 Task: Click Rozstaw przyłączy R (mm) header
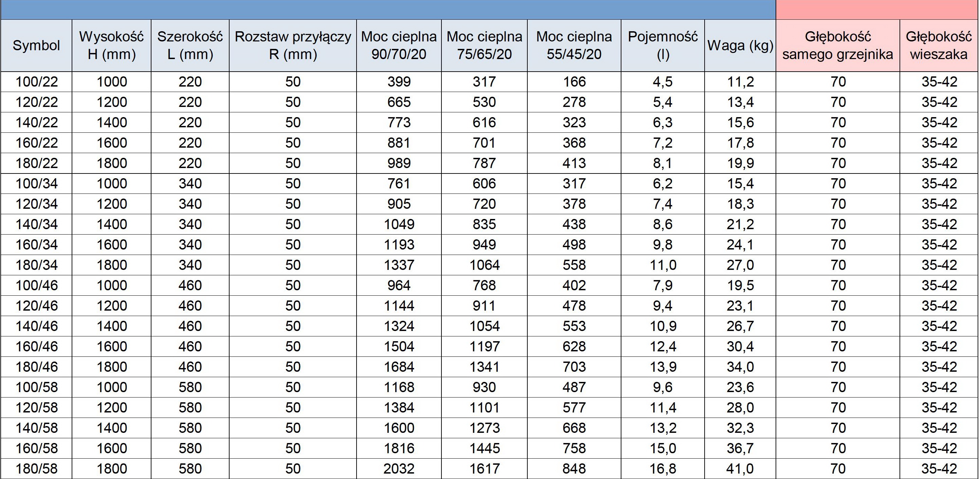[293, 45]
